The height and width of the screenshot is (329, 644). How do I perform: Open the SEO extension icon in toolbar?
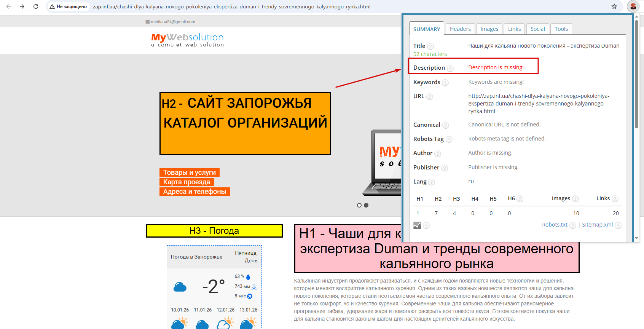[633, 6]
